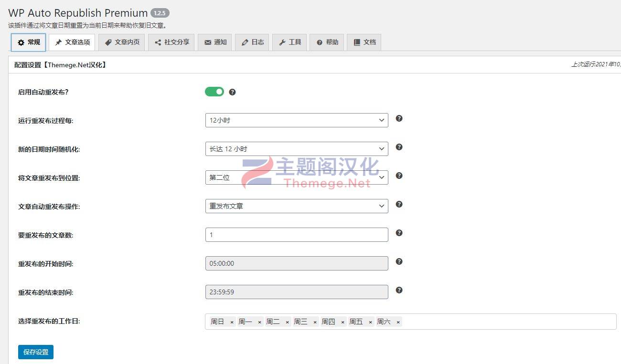Open the 文章自动重发布操作 dropdown

click(297, 206)
